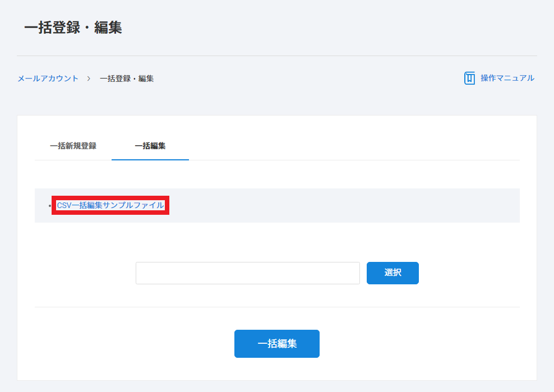
Task: Click the gray CSV sample notice box
Action: pyautogui.click(x=336, y=205)
